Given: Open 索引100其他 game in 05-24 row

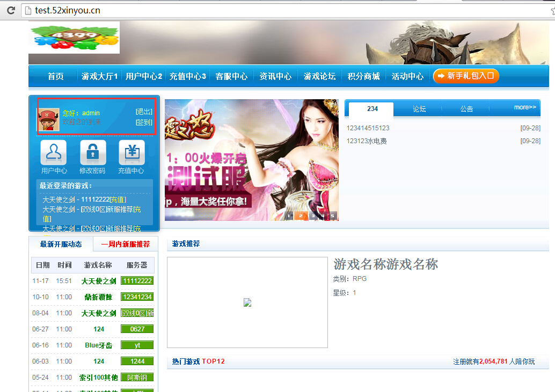Looking at the screenshot, I should click(98, 378).
